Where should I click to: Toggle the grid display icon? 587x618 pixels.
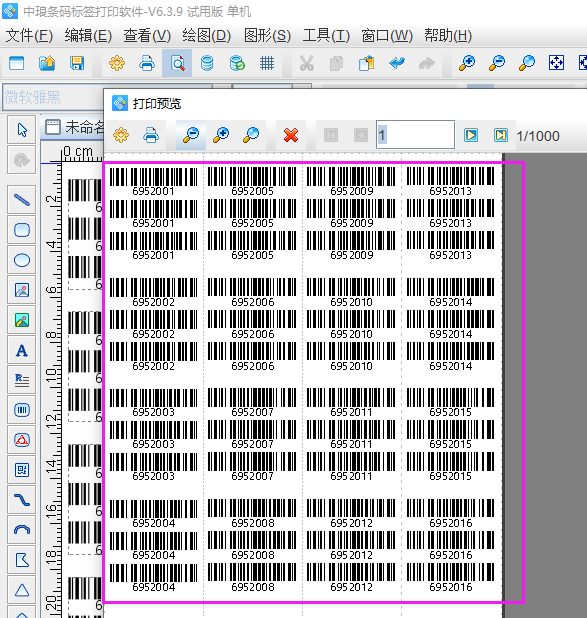tap(267, 63)
